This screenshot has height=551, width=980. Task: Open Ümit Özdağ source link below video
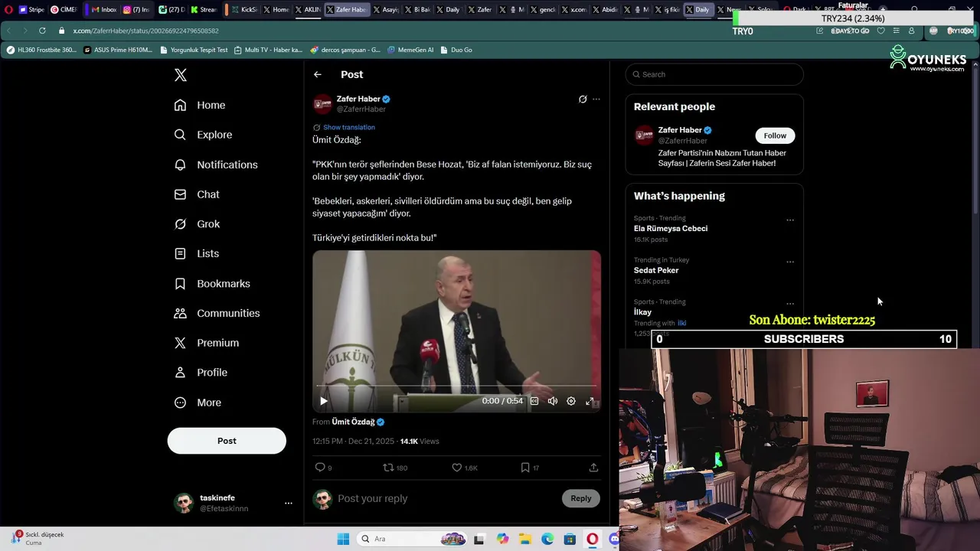353,422
